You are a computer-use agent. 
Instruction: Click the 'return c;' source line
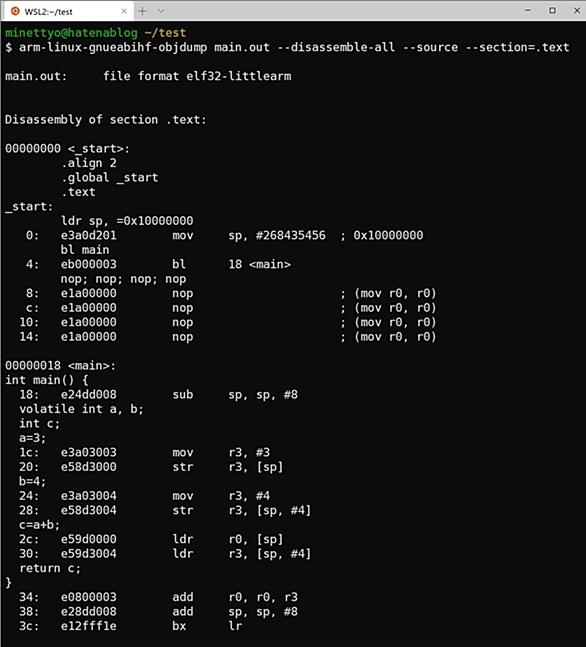point(50,569)
